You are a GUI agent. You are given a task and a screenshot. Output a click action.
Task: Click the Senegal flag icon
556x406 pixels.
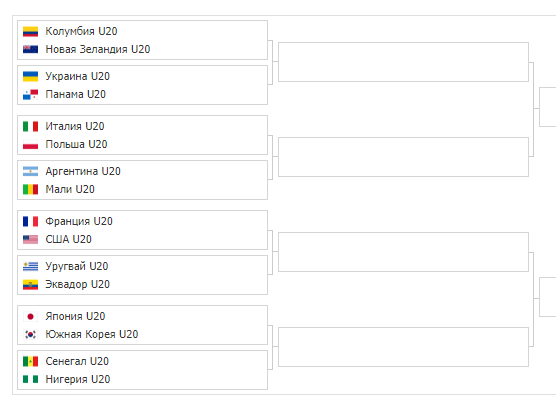coord(30,361)
